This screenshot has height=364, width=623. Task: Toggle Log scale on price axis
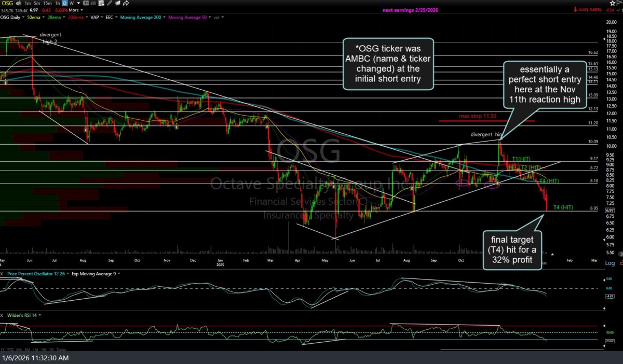tap(609, 263)
